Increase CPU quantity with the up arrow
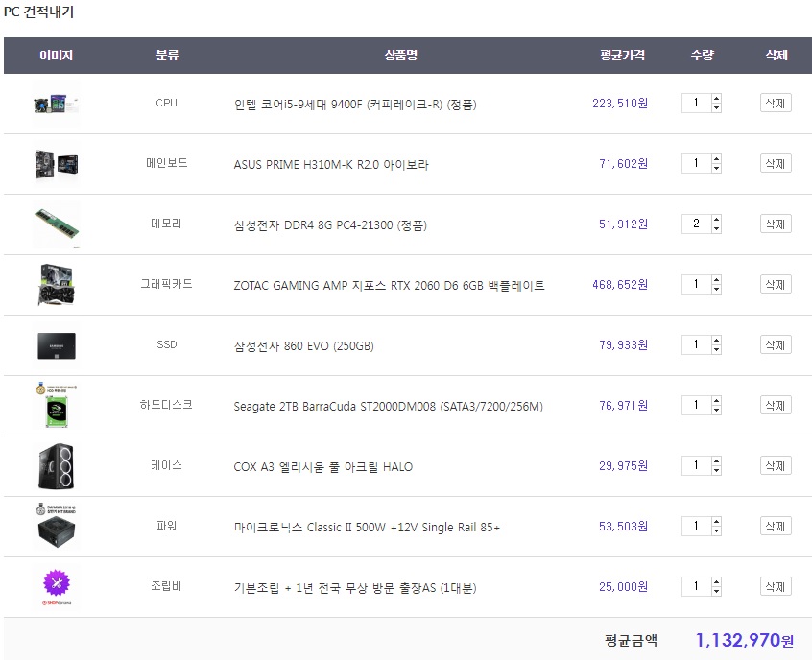Viewport: 812px width, 660px height. [716, 99]
